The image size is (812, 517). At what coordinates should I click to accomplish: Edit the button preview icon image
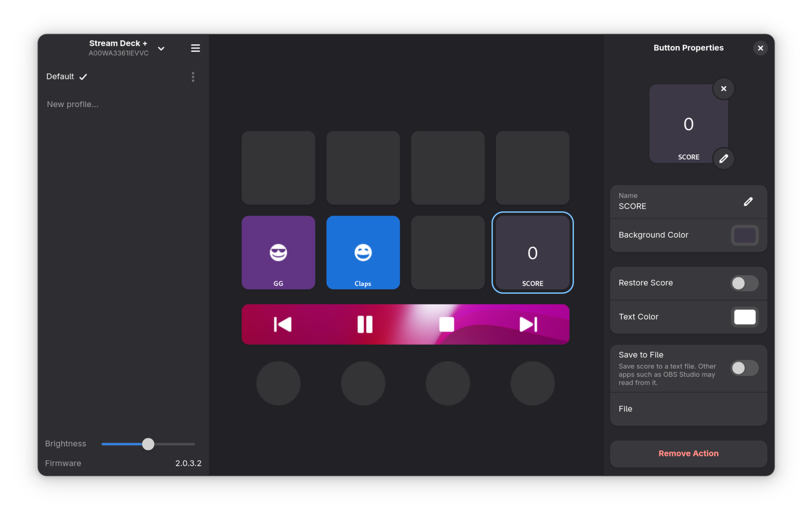coord(723,158)
